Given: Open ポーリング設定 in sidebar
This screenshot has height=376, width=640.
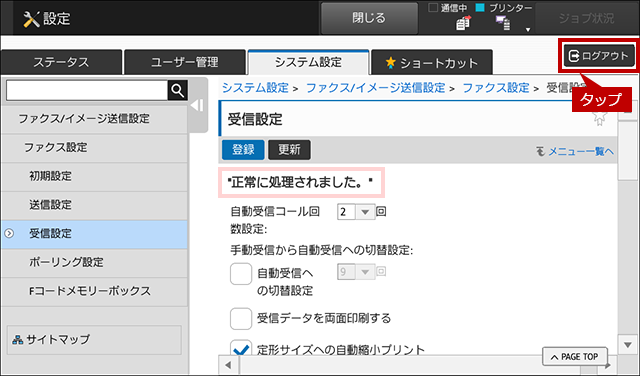Looking at the screenshot, I should click(x=94, y=262).
